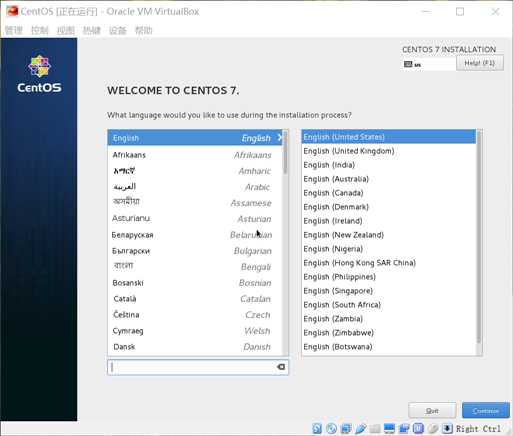This screenshot has width=513, height=436.
Task: Select the Amharic language row
Action: pyautogui.click(x=195, y=171)
